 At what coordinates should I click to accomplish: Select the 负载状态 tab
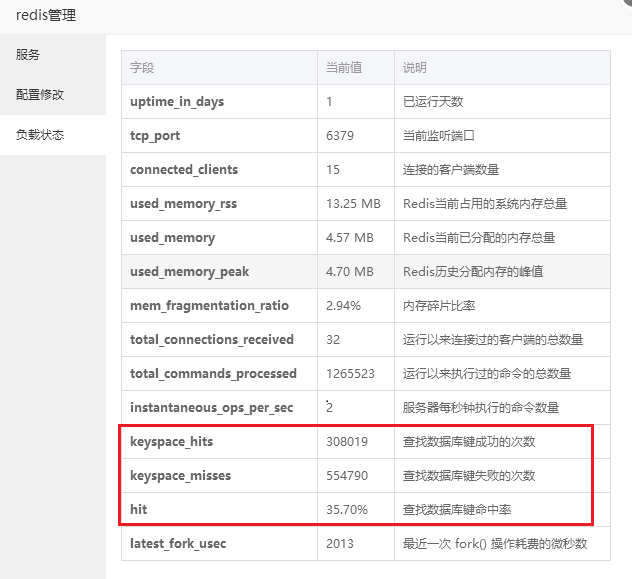53,135
